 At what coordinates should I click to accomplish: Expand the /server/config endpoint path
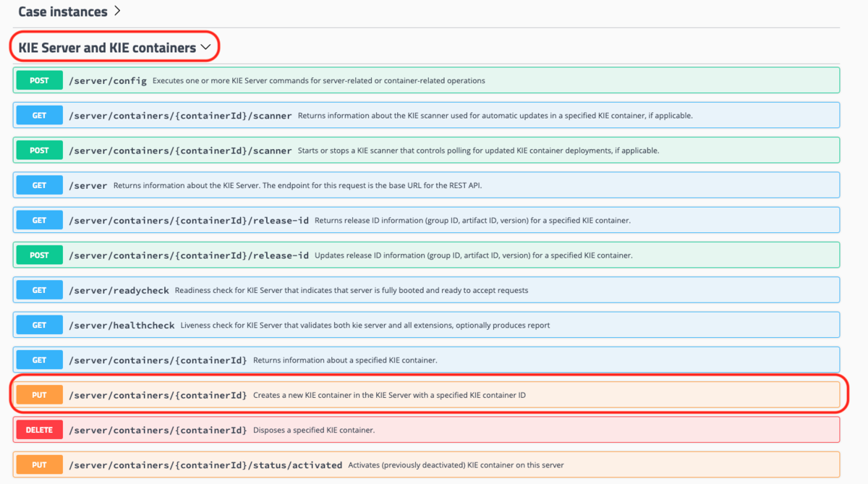point(108,81)
